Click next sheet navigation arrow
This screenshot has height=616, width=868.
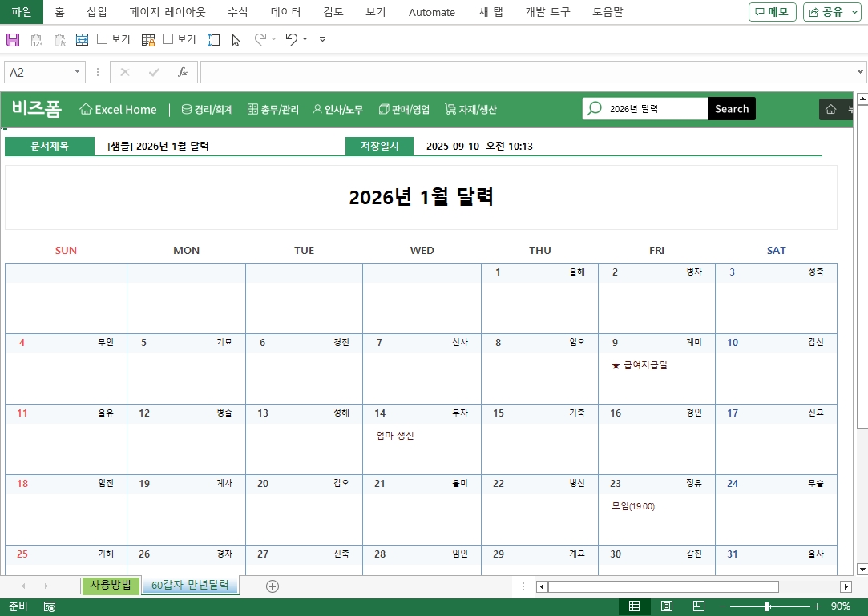[46, 586]
